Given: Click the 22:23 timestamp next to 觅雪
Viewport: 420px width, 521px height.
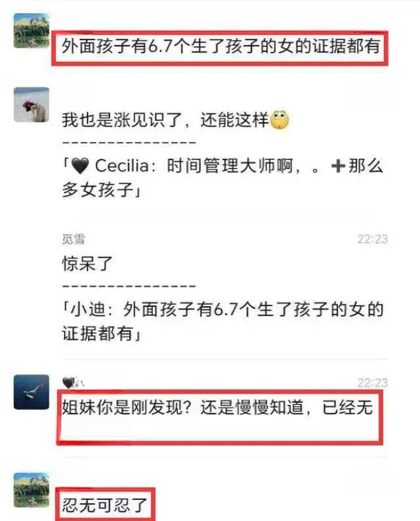Looking at the screenshot, I should point(373,239).
